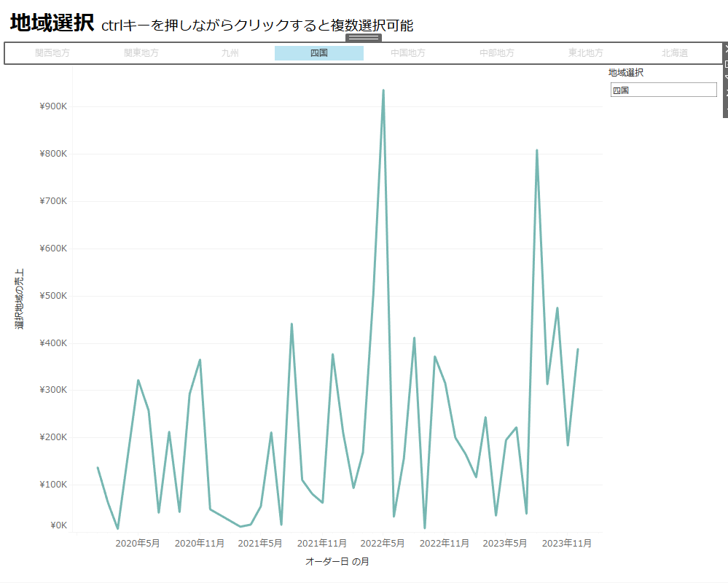Image resolution: width=728 pixels, height=583 pixels.
Task: Select the 関東地方 region
Action: (x=141, y=53)
